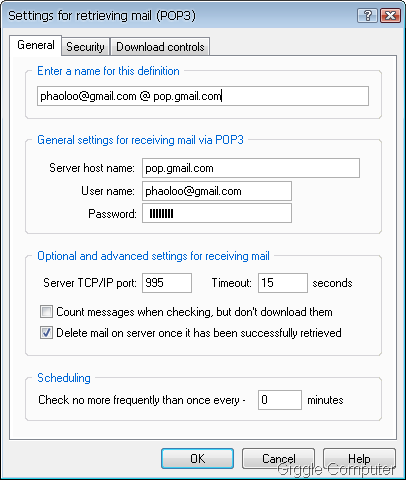Enable Count messages when checking checkbox
The image size is (406, 480).
[46, 312]
